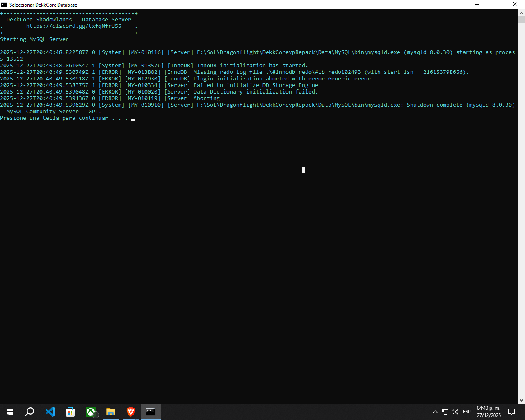Open the network status tray icon

pyautogui.click(x=445, y=412)
